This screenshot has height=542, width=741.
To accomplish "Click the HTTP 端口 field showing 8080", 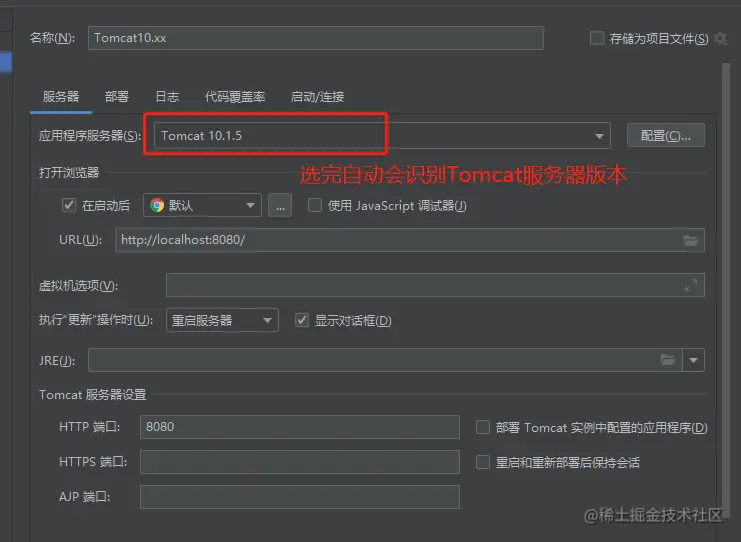I will click(x=300, y=427).
